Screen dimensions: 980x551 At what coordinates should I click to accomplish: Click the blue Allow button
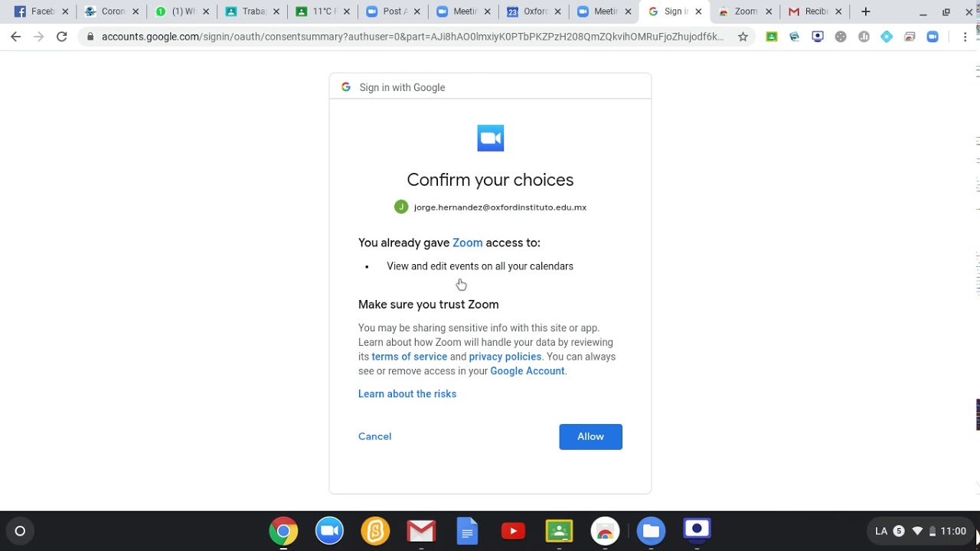pos(590,436)
